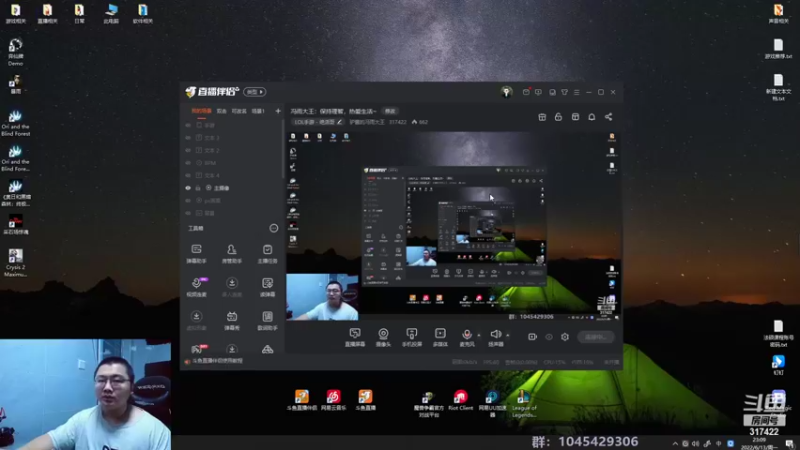Click the taskbar clock
Image resolution: width=800 pixels, height=450 pixels.
pyautogui.click(x=759, y=443)
